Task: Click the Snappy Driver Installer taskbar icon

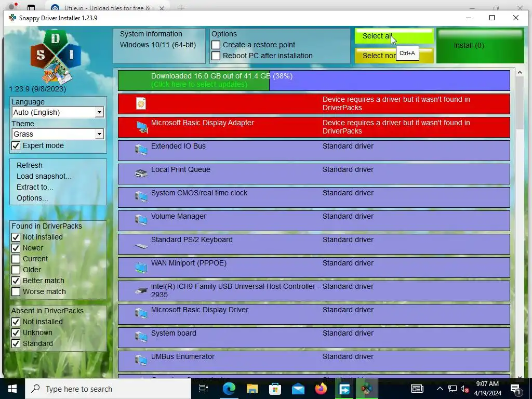Action: (x=367, y=389)
